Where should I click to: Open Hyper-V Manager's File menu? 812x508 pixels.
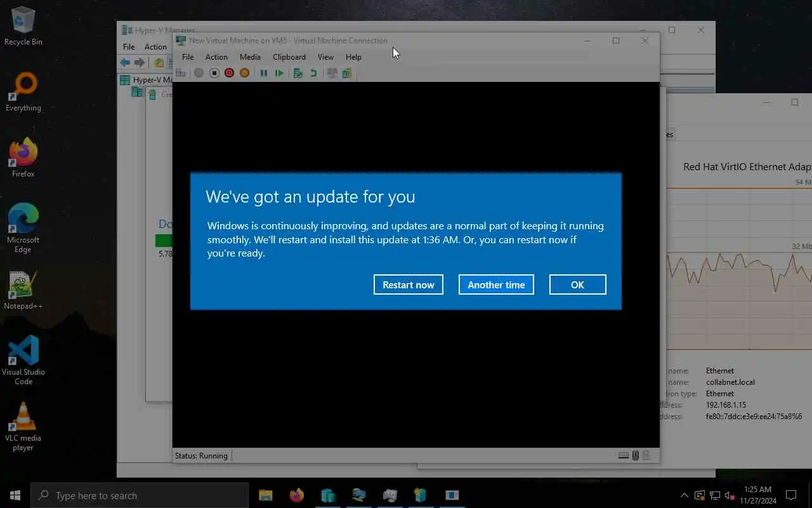point(129,47)
